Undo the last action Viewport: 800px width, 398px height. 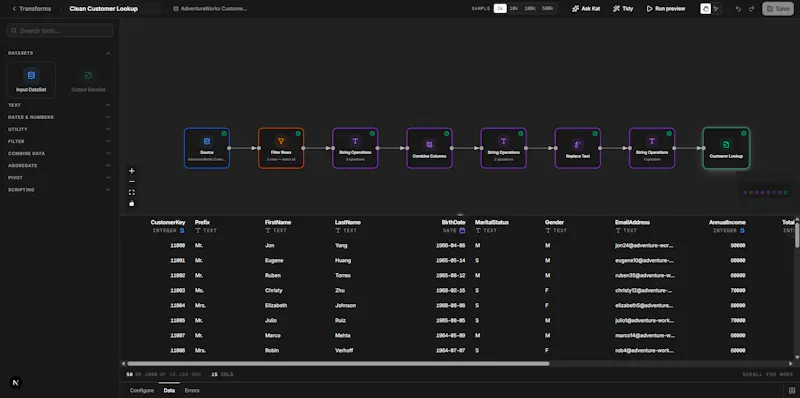tap(738, 9)
